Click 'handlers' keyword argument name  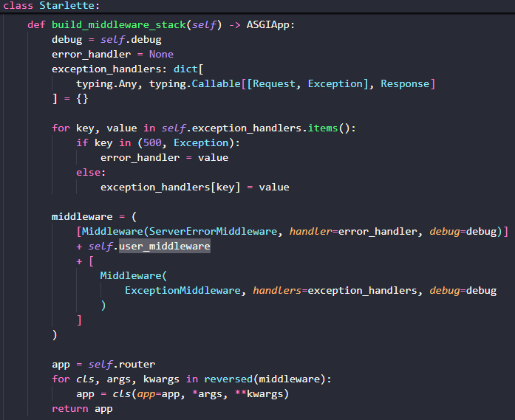[277, 290]
